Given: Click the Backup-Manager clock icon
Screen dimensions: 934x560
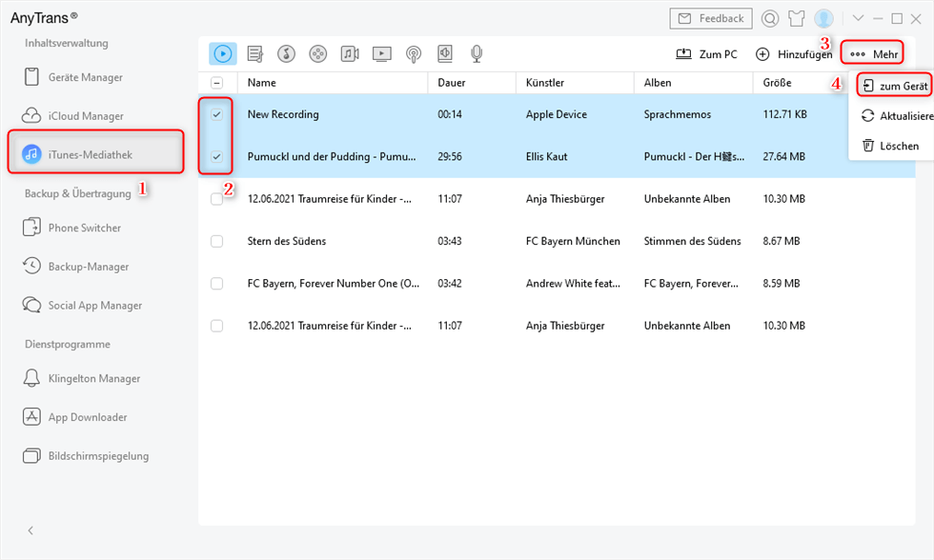Looking at the screenshot, I should click(x=31, y=266).
